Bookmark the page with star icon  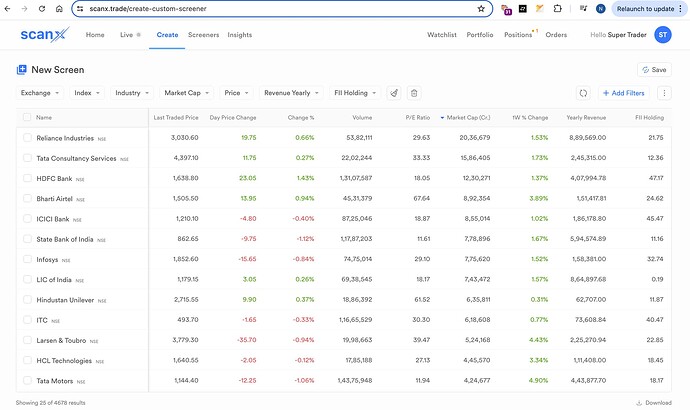click(481, 8)
